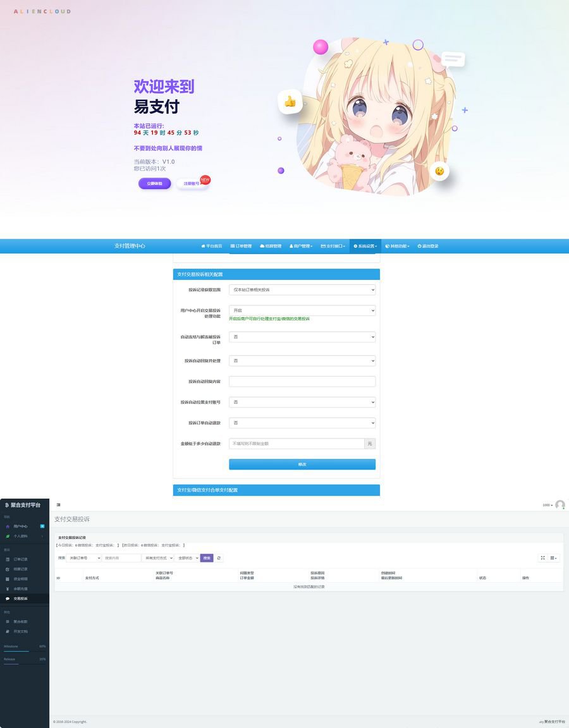
Task: Open 余额充值 from the sidebar
Action: coord(21,588)
